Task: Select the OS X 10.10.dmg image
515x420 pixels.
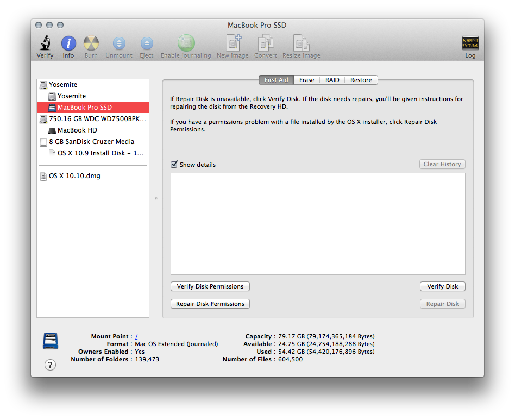Action: tap(92, 176)
